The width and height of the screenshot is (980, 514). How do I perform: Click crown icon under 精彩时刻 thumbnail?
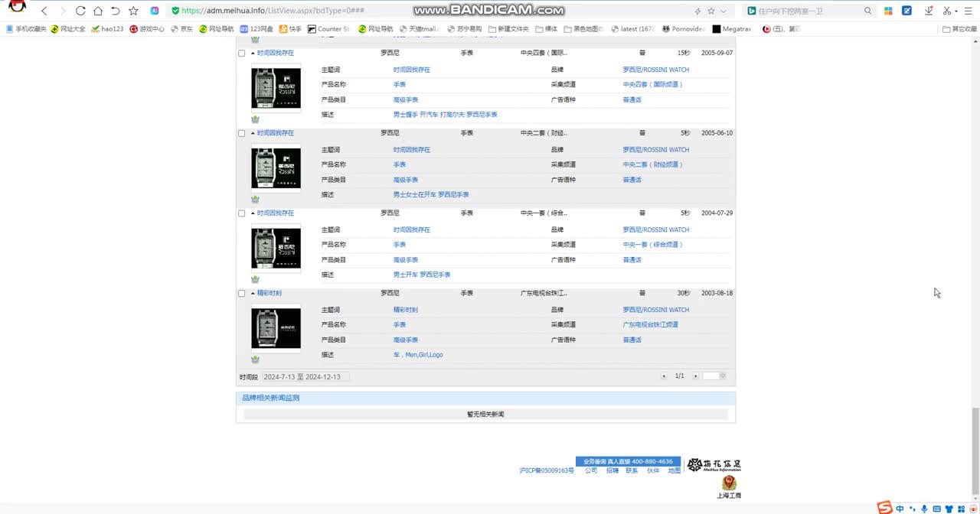coord(255,359)
